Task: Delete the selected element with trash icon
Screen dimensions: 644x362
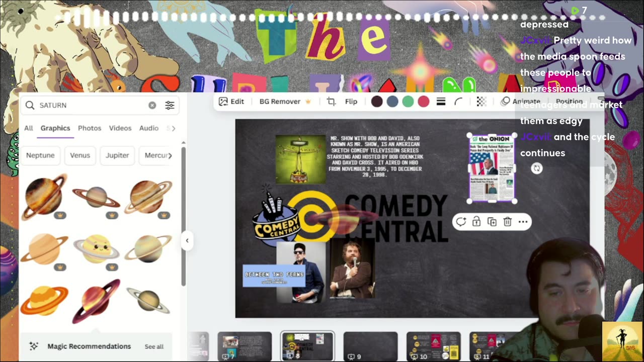Action: coord(508,222)
